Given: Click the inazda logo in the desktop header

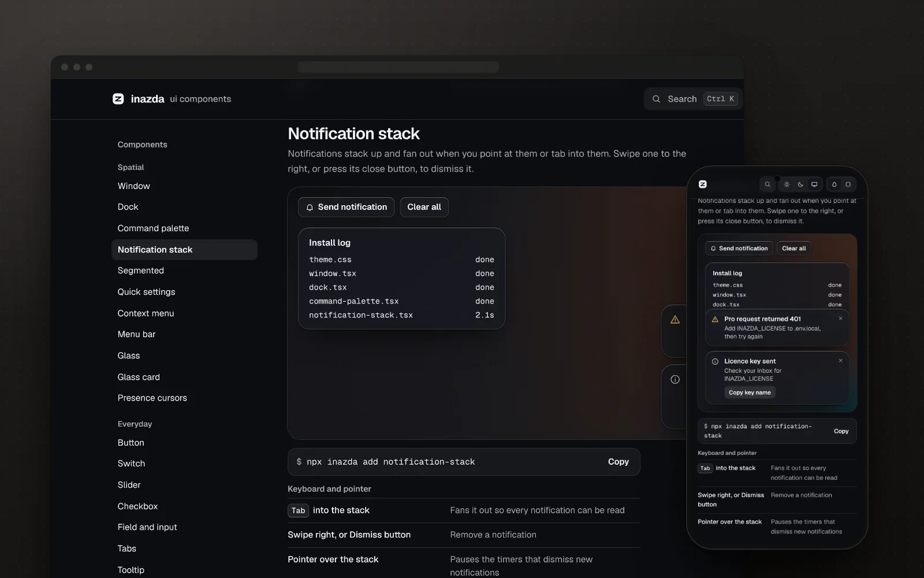Looking at the screenshot, I should [x=118, y=99].
